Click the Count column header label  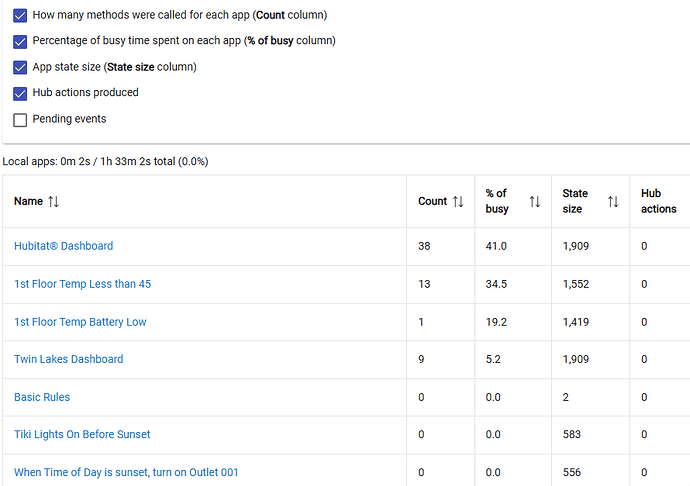432,202
